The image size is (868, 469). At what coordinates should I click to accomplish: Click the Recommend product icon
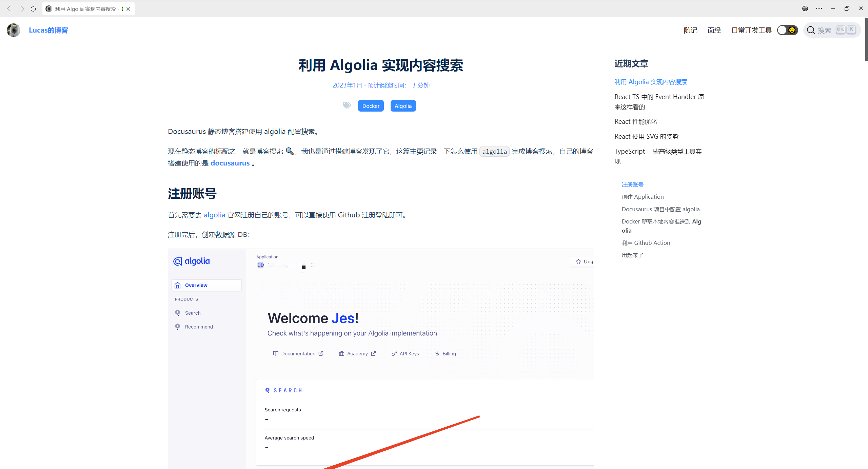(x=177, y=327)
